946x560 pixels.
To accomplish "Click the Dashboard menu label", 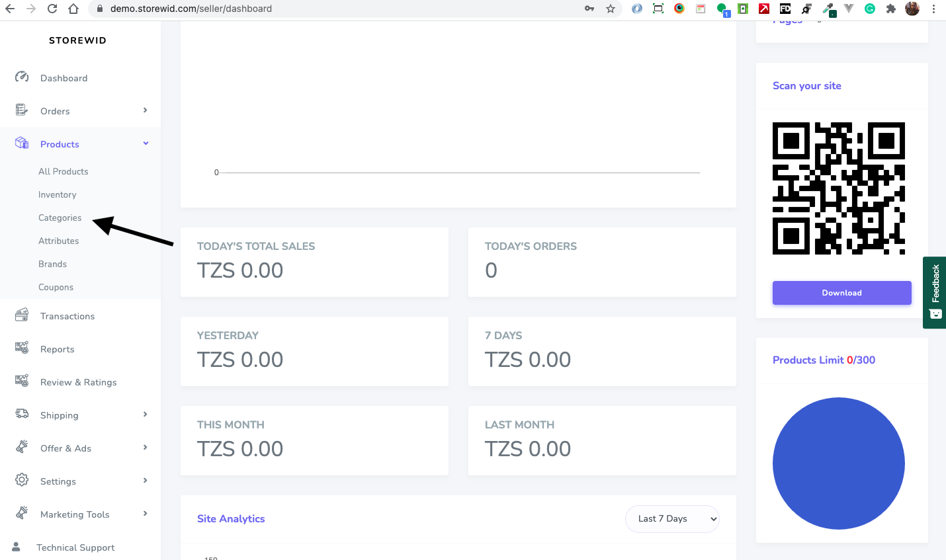I will coord(64,78).
